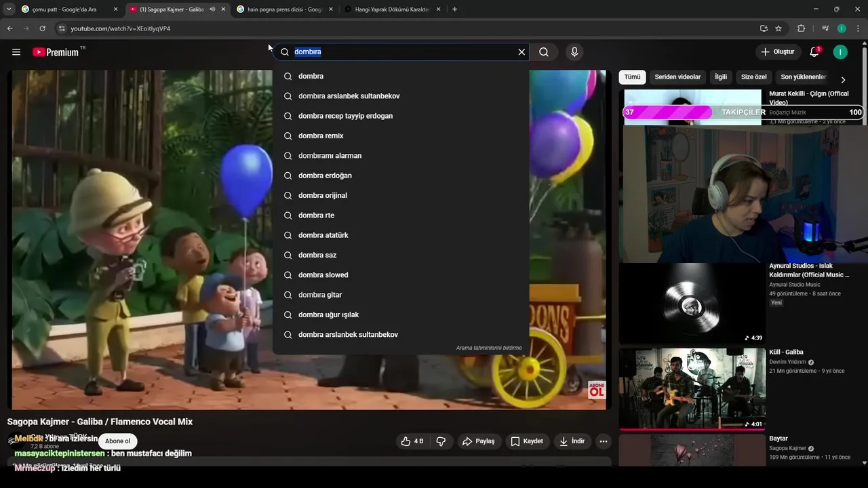
Task: Go forward using the browser forward arrow
Action: 26,28
